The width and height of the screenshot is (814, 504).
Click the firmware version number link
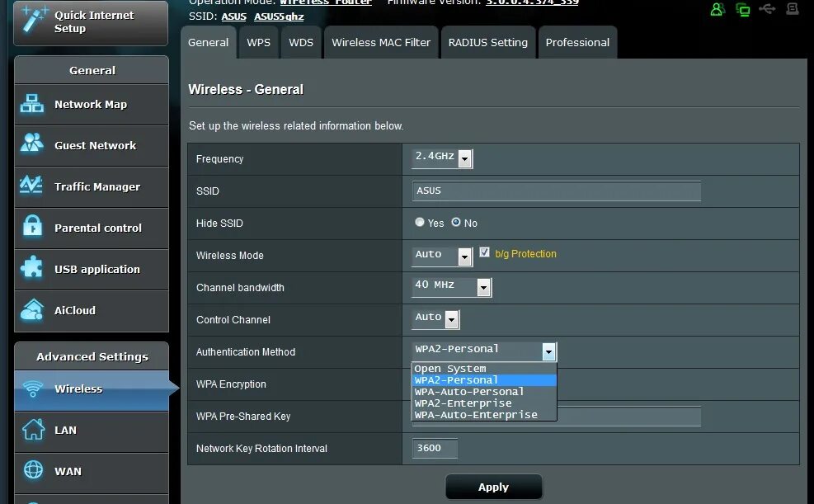coord(532,2)
